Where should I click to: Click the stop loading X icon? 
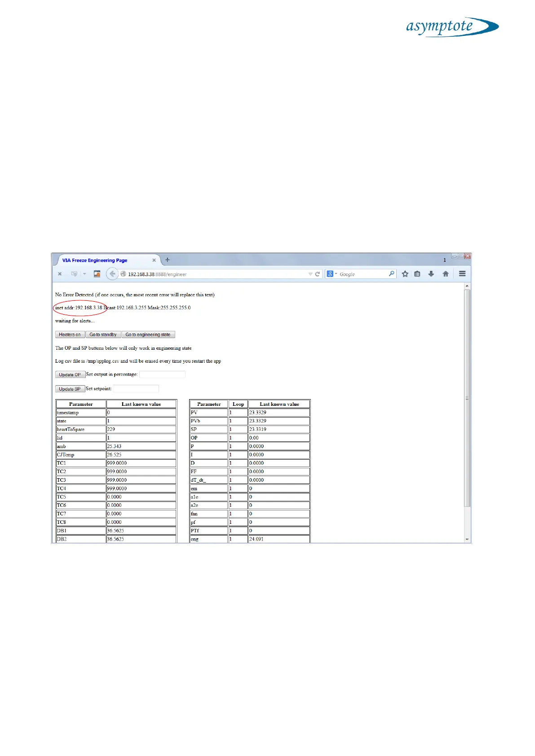click(60, 274)
